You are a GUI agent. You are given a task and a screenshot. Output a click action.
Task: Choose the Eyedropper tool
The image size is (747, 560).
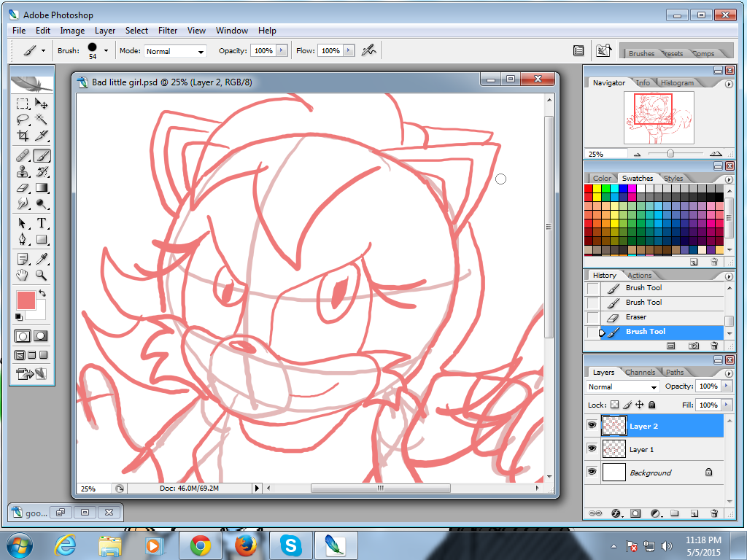tap(42, 259)
